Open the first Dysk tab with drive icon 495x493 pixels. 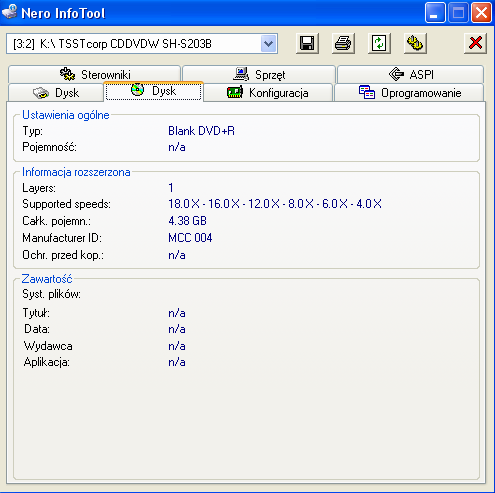[x=56, y=93]
